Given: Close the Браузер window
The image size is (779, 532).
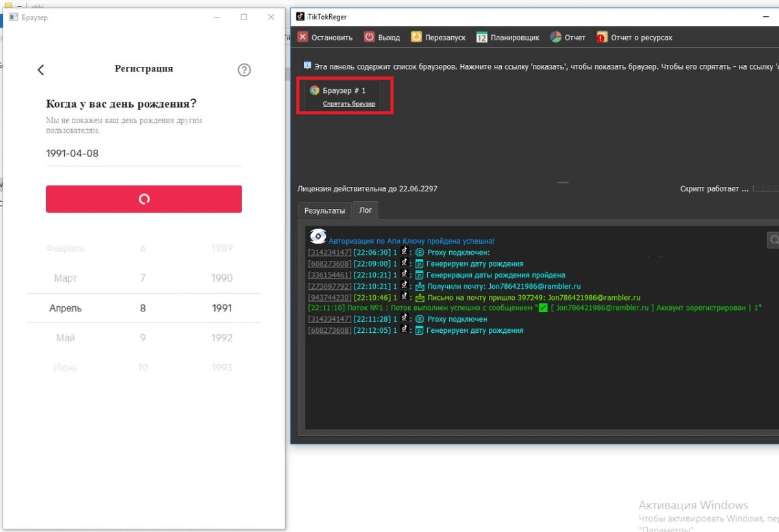Looking at the screenshot, I should 271,18.
